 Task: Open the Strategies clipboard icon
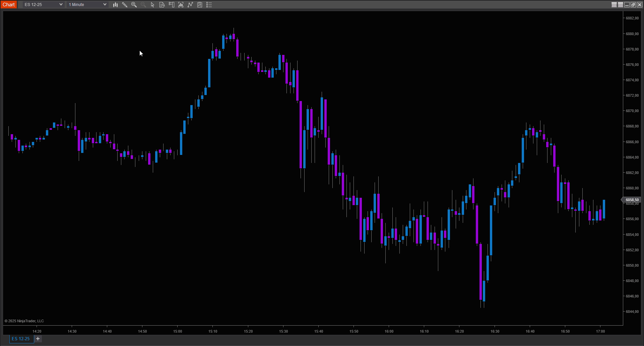[200, 5]
